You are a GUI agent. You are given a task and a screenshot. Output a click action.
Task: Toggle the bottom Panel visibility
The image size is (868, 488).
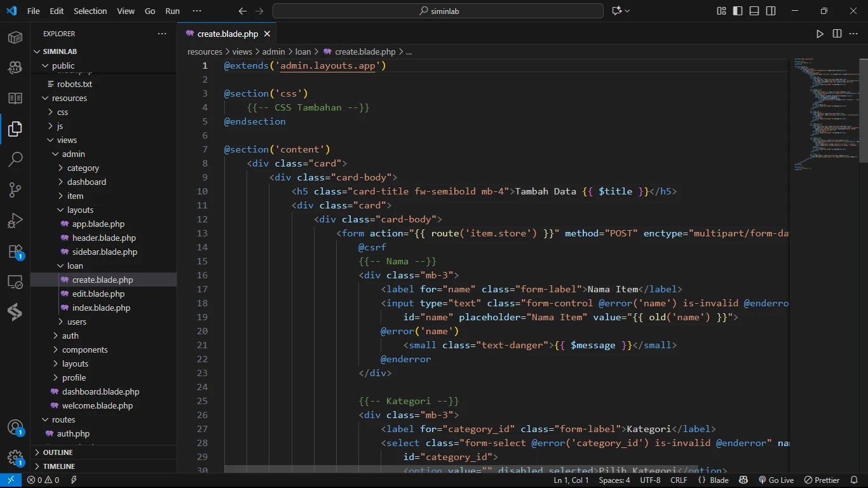[754, 11]
